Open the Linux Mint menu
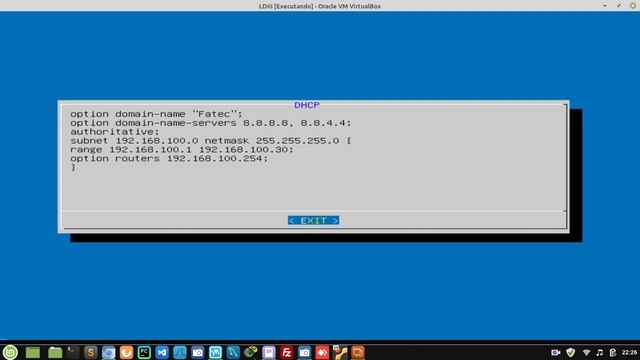 pos(10,352)
